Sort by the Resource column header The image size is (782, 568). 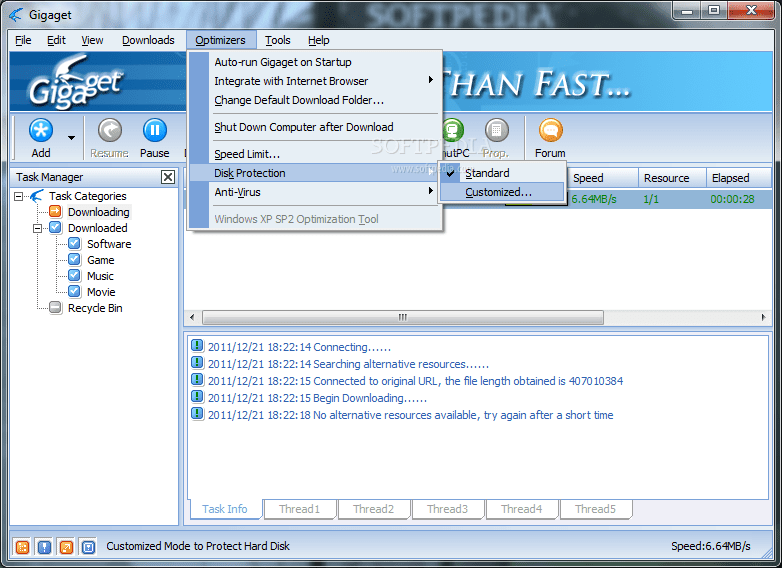pyautogui.click(x=672, y=178)
